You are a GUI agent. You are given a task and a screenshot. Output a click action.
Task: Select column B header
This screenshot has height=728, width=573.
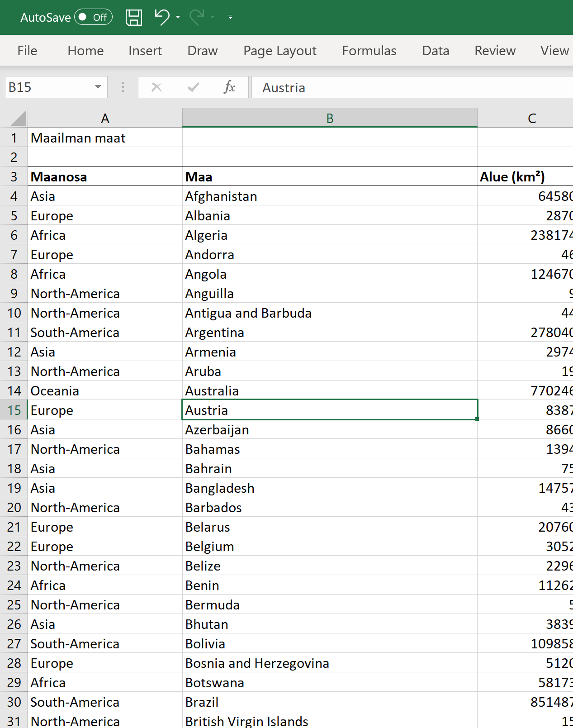(330, 118)
